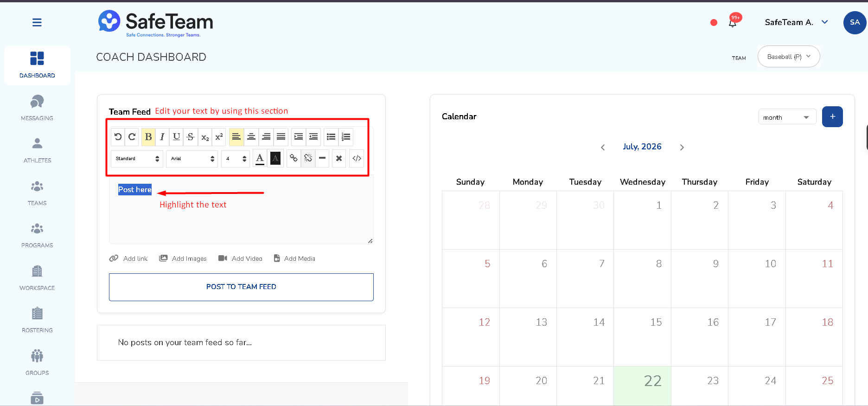Insert a bulleted list

tap(331, 136)
